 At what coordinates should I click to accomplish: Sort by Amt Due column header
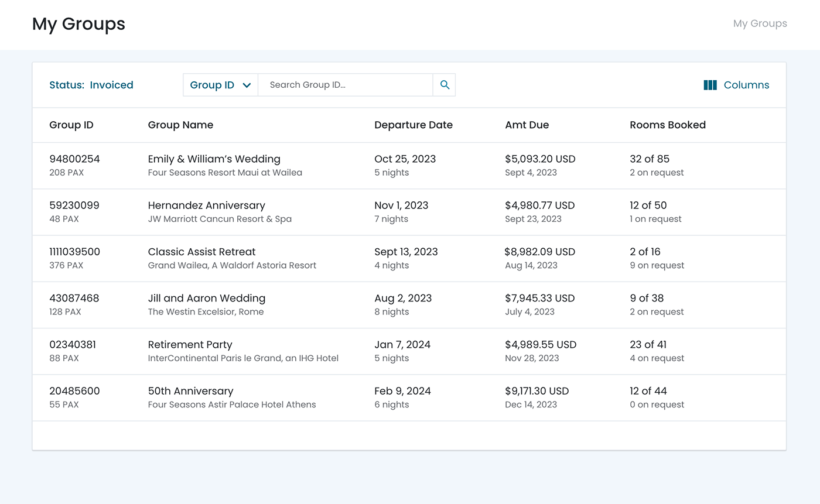[x=527, y=125]
